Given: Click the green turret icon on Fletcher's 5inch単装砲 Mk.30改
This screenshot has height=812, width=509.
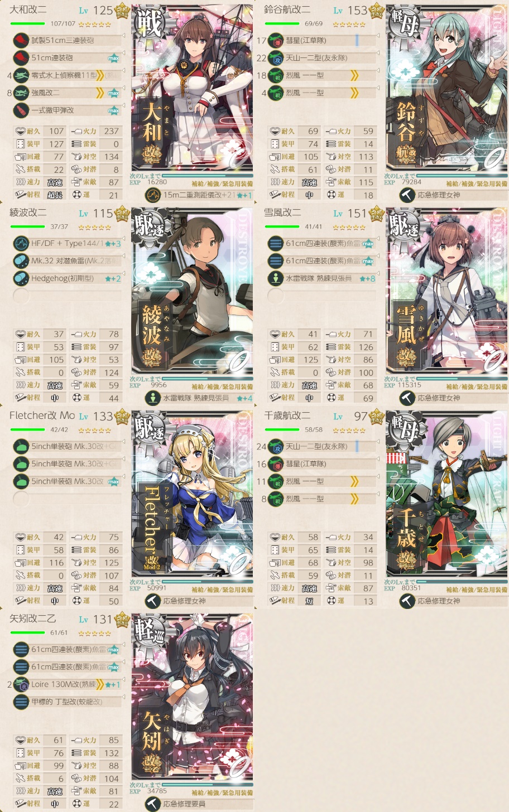Looking at the screenshot, I should click(x=21, y=481).
